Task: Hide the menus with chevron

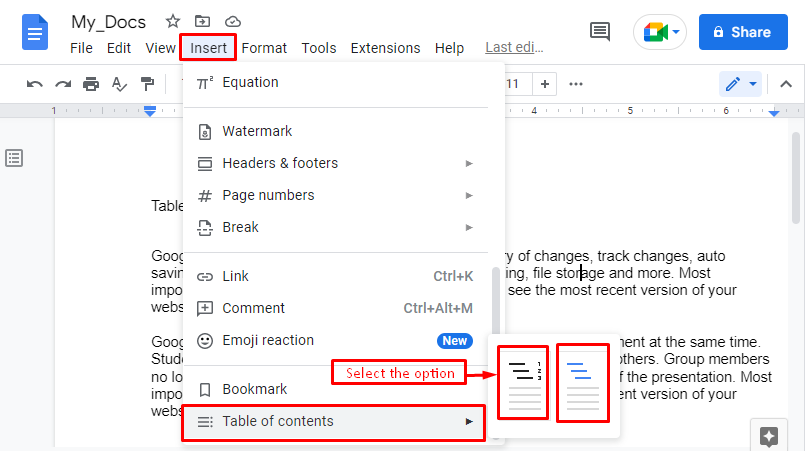Action: point(786,84)
